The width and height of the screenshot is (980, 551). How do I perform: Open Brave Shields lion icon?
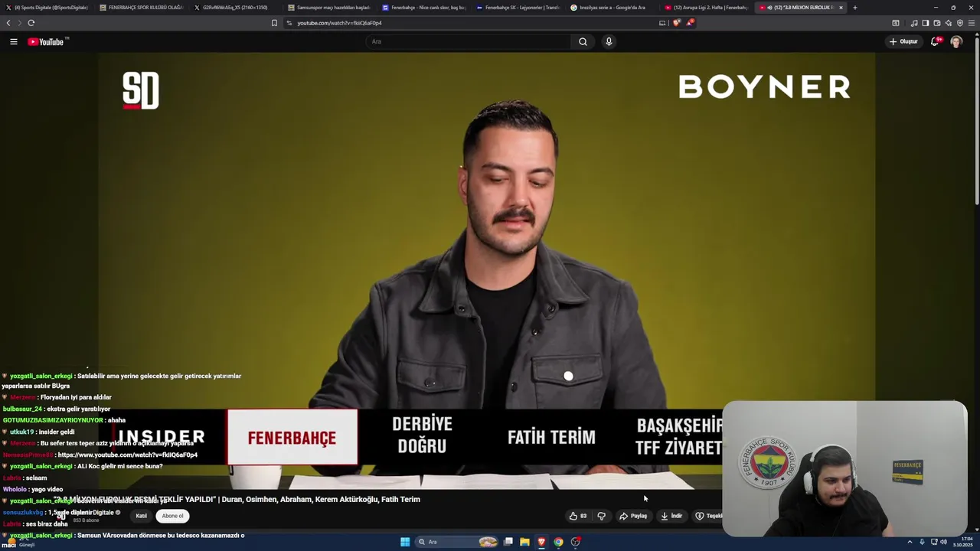tap(677, 23)
